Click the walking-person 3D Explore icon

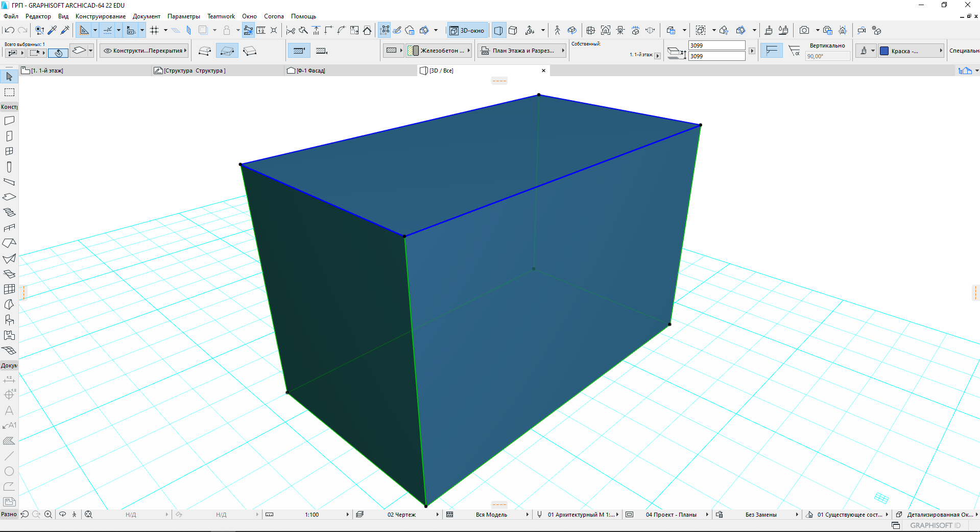[557, 31]
